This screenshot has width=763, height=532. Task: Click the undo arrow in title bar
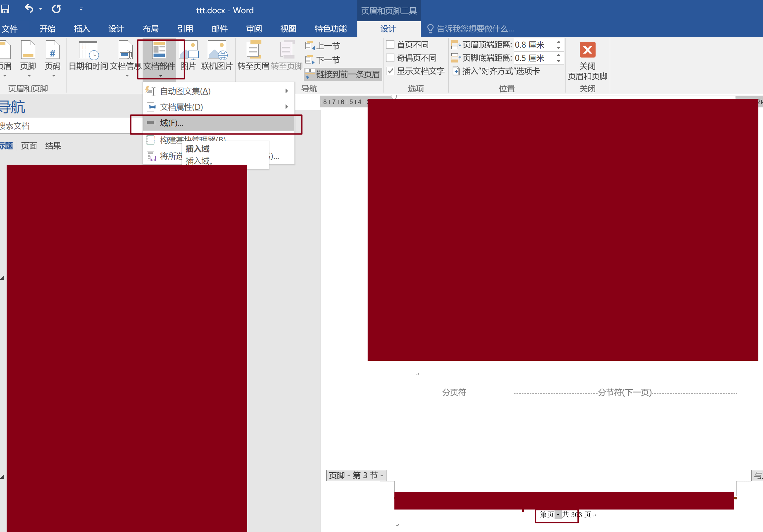29,9
